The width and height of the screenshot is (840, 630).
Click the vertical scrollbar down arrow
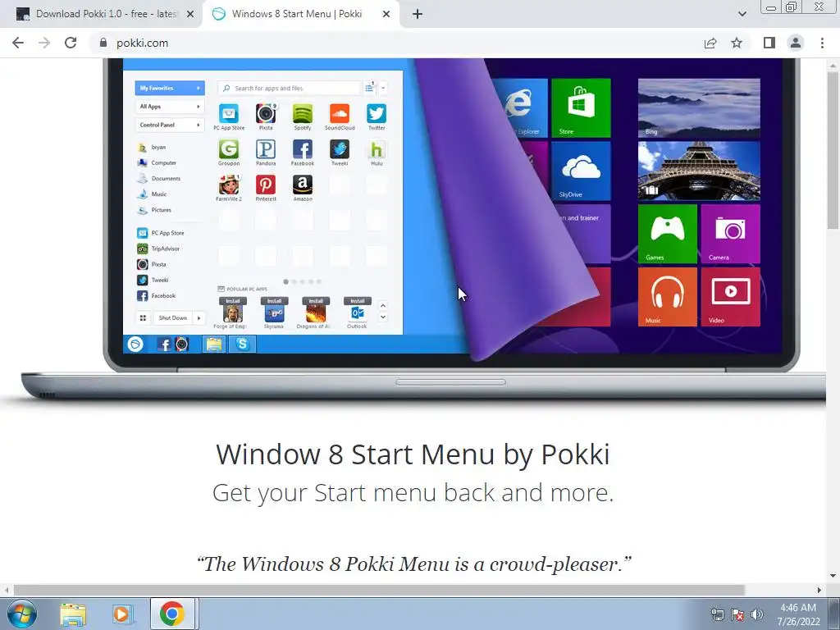pyautogui.click(x=833, y=576)
